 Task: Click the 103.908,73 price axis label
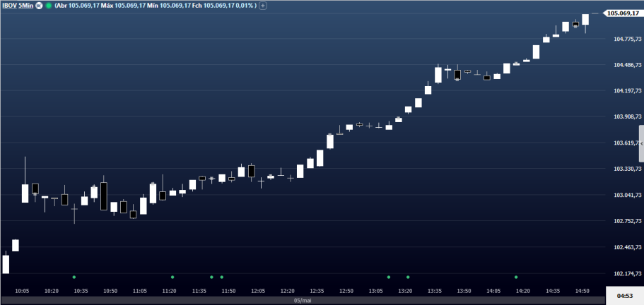625,117
